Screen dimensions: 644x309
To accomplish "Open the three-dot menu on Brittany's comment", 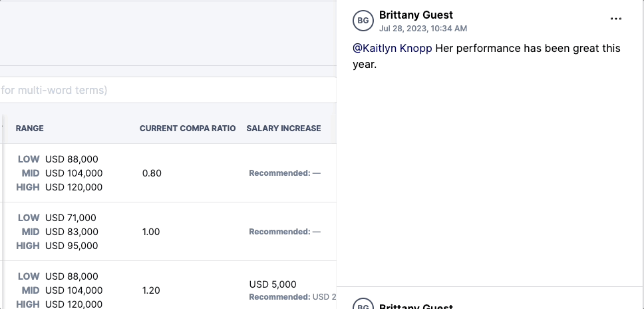I will pyautogui.click(x=615, y=19).
